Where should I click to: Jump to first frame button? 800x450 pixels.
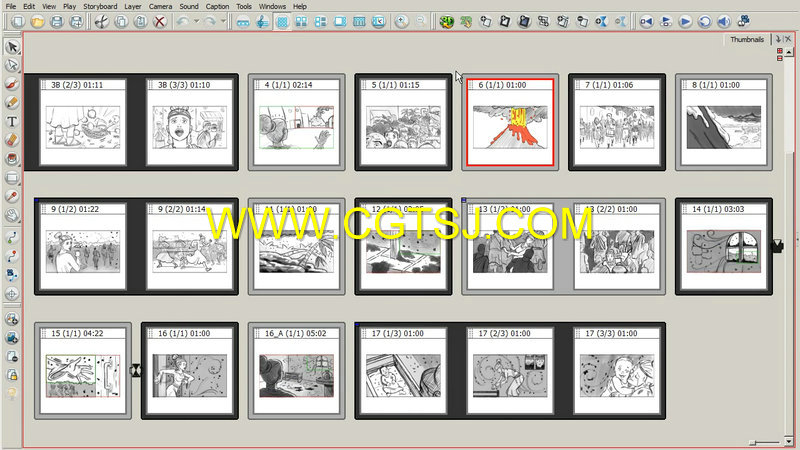click(x=646, y=21)
